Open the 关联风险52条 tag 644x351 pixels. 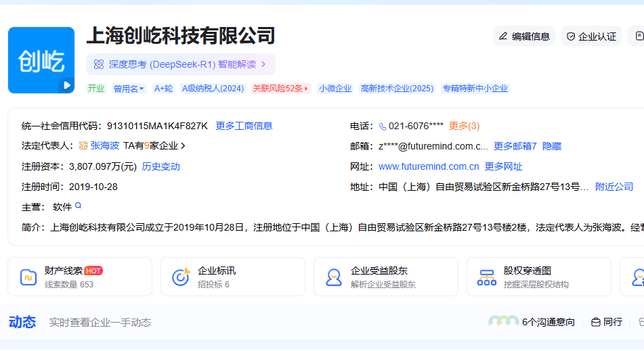pyautogui.click(x=280, y=89)
